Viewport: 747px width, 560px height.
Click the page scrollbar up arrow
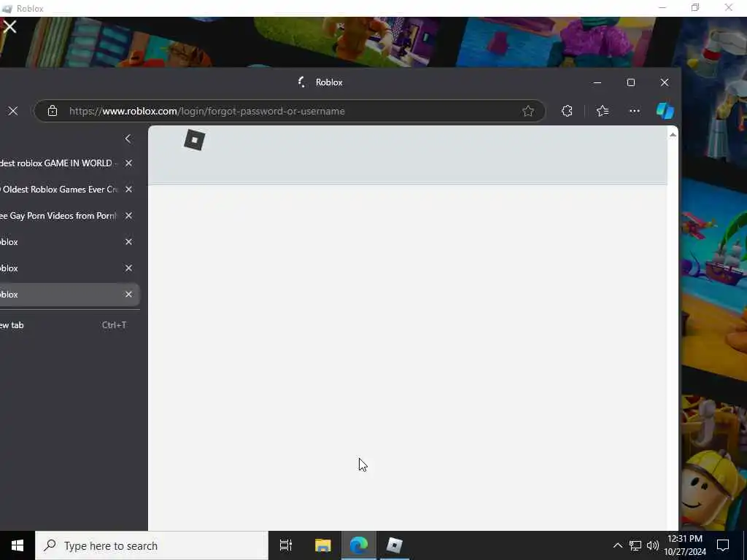(x=673, y=135)
